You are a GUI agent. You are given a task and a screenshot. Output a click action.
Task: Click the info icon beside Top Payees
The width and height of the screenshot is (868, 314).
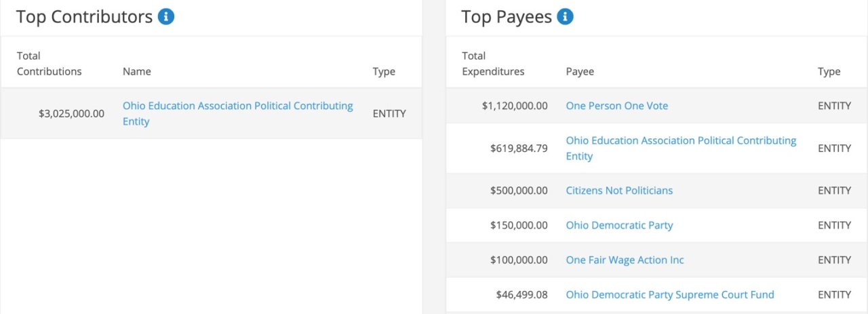[565, 17]
